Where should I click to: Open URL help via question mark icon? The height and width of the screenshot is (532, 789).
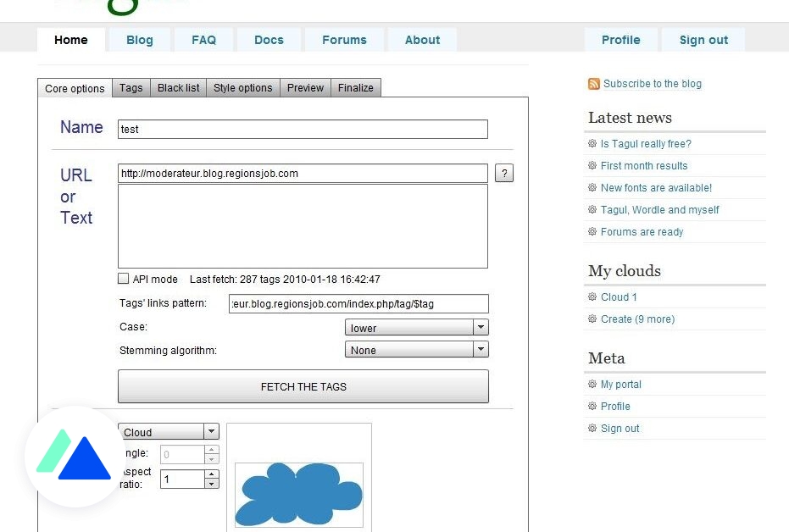click(x=504, y=173)
